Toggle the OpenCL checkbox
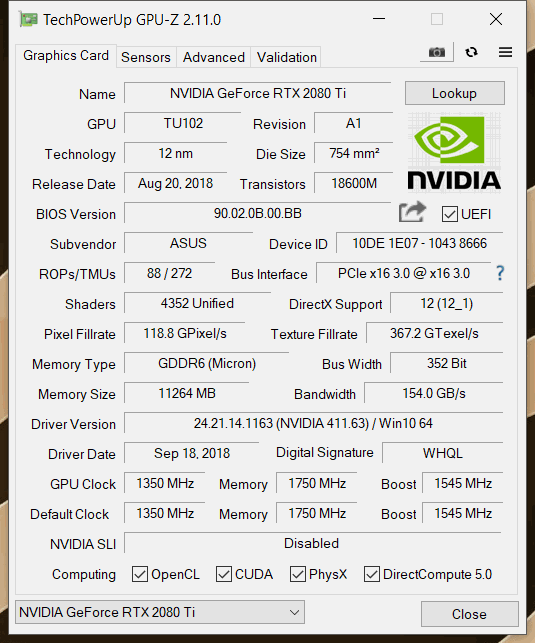Screen dimensions: 535x643 tap(140, 574)
